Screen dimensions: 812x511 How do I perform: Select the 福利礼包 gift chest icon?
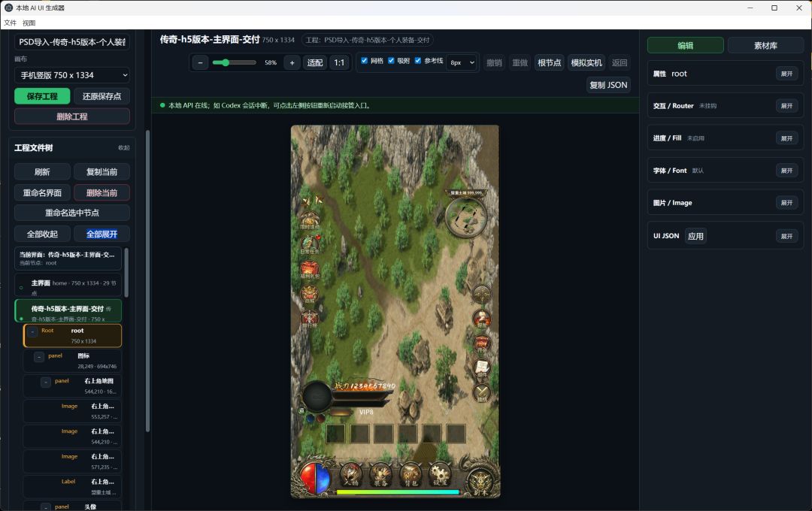click(310, 269)
